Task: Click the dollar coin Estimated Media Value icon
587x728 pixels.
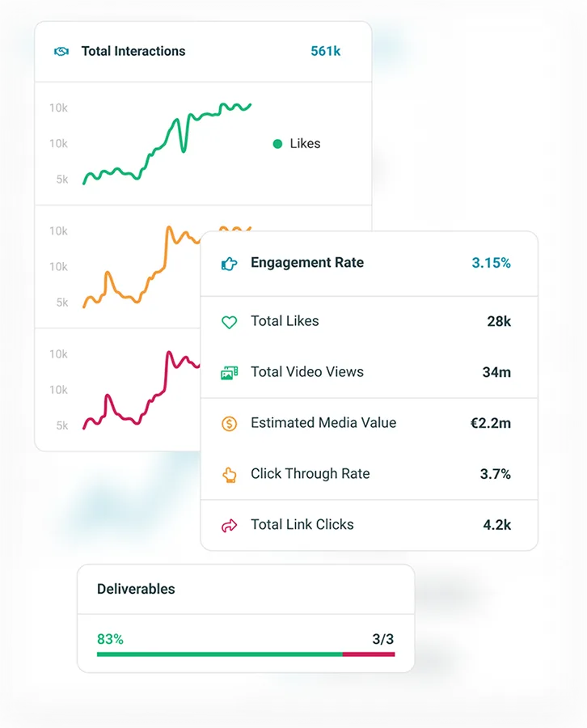Action: point(230,423)
